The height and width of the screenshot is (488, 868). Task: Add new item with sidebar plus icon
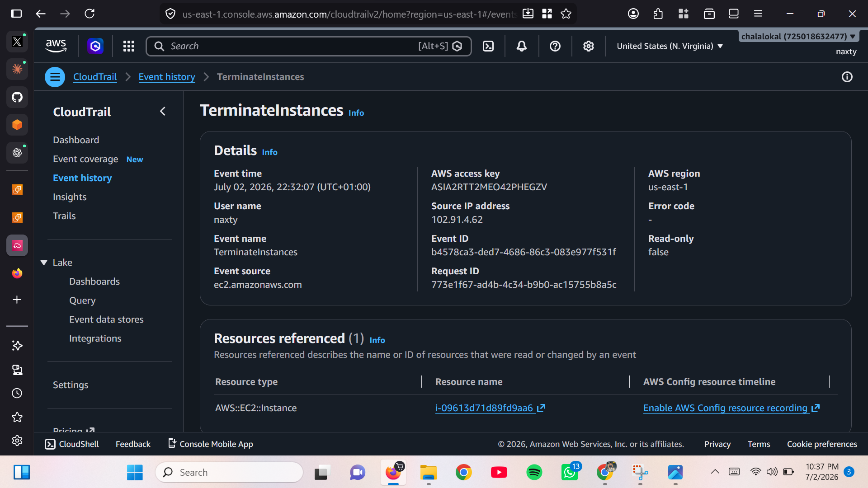17,300
